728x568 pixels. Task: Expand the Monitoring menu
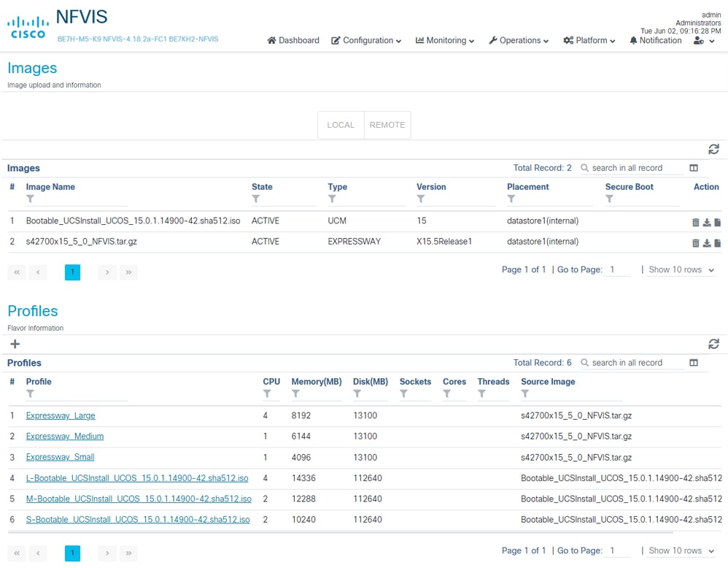(445, 40)
